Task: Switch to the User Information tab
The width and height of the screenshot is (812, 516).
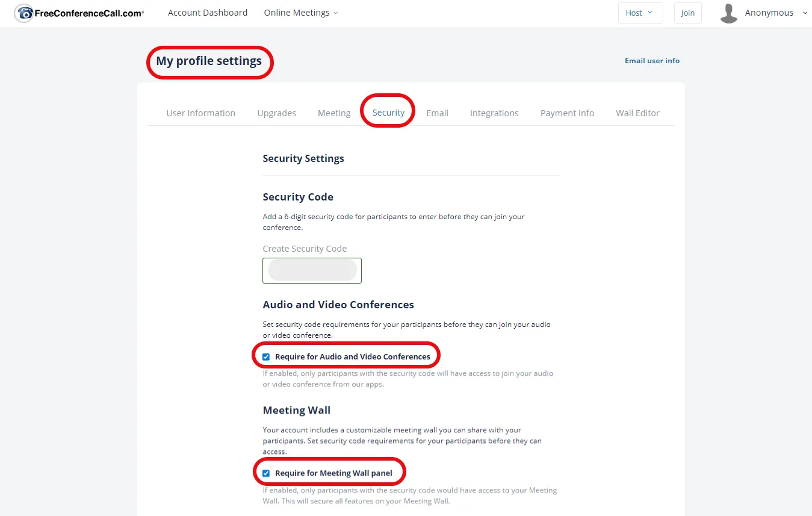Action: click(x=200, y=113)
